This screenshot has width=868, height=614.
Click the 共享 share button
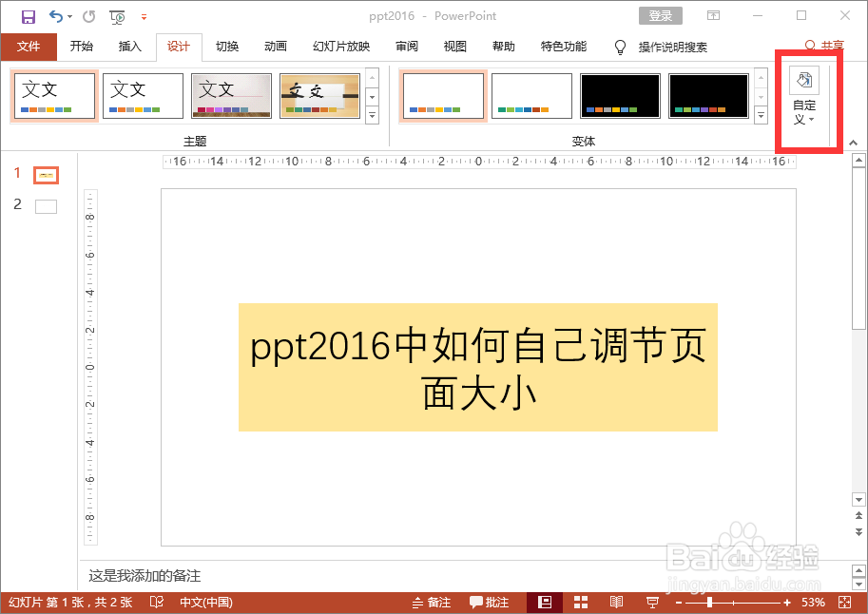click(825, 46)
